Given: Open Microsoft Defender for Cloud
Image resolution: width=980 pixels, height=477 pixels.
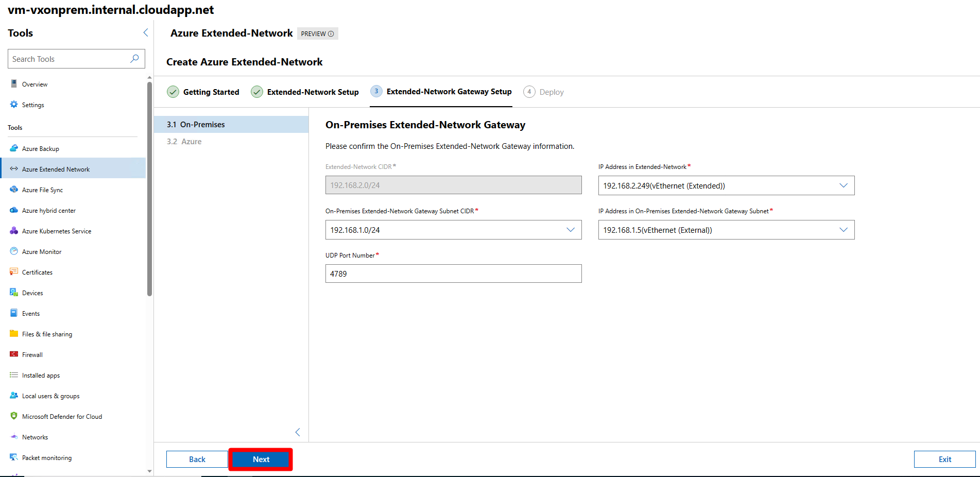Looking at the screenshot, I should pyautogui.click(x=62, y=416).
